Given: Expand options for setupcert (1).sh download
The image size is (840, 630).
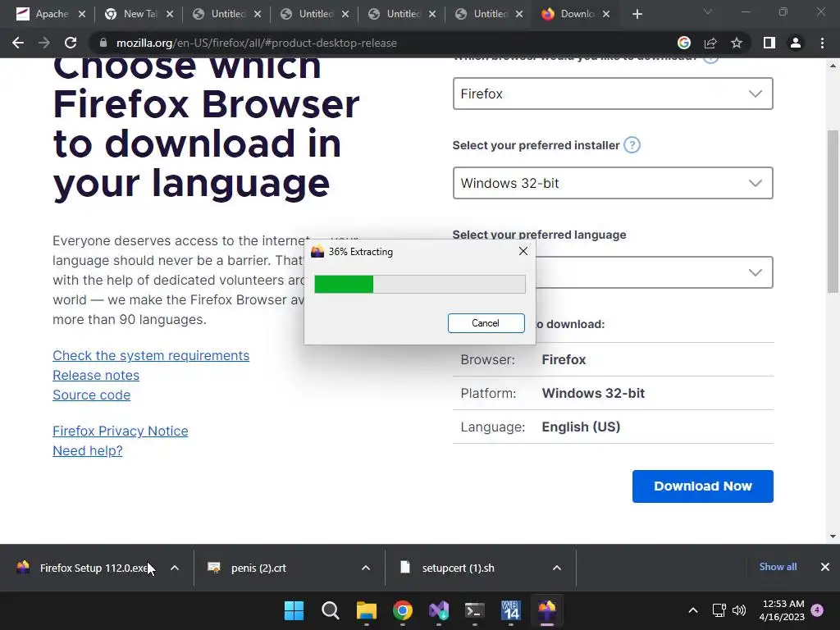Looking at the screenshot, I should tap(557, 568).
